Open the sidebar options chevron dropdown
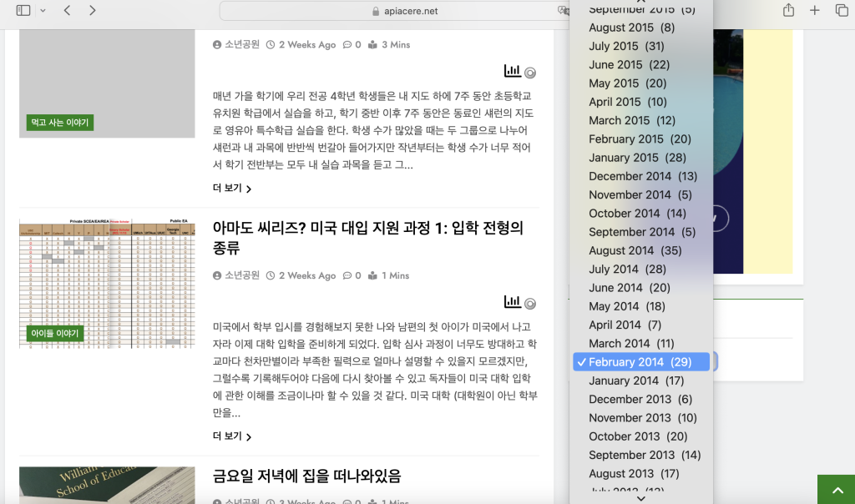The height and width of the screenshot is (504, 855). [43, 10]
